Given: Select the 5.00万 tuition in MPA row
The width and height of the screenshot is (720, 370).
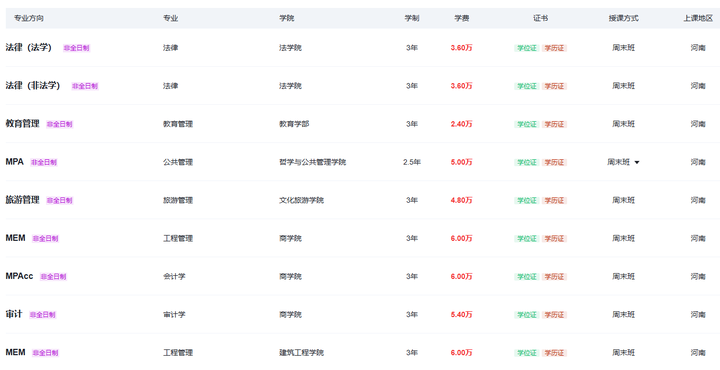Looking at the screenshot, I should [461, 162].
